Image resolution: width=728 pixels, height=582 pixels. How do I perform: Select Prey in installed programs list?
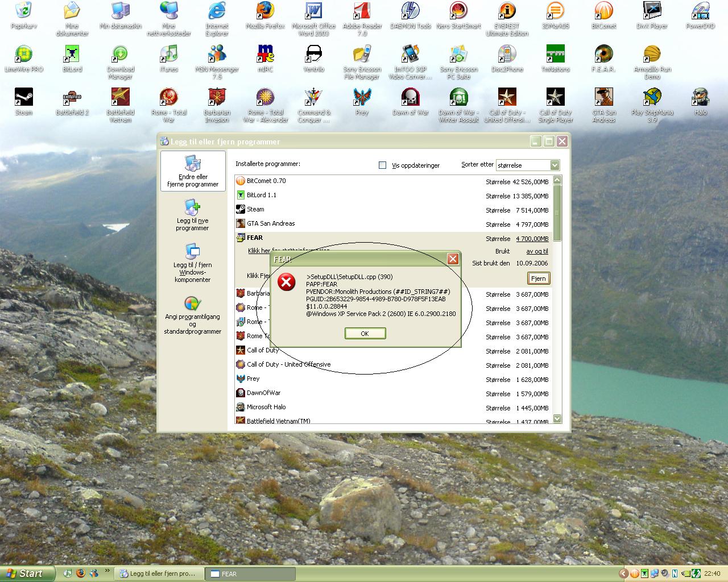point(393,379)
